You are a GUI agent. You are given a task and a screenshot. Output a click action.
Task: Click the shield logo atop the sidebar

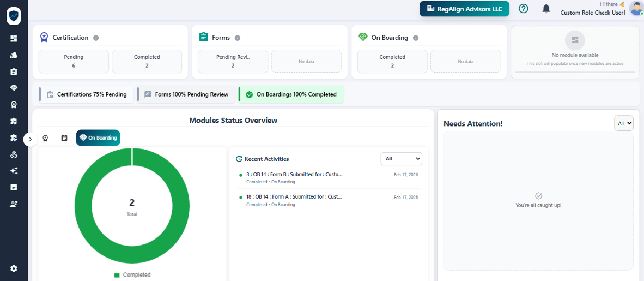pos(14,16)
